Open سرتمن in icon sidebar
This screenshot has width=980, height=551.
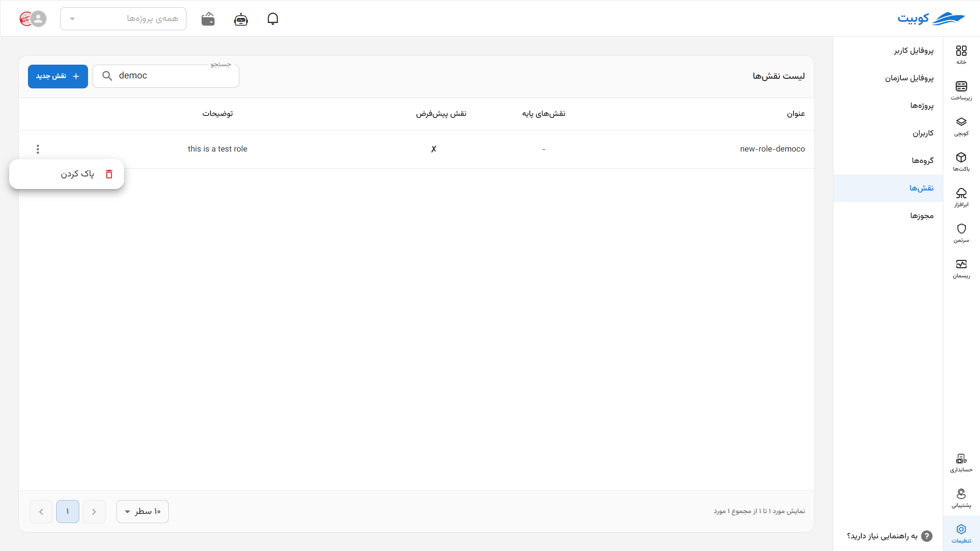coord(961,233)
